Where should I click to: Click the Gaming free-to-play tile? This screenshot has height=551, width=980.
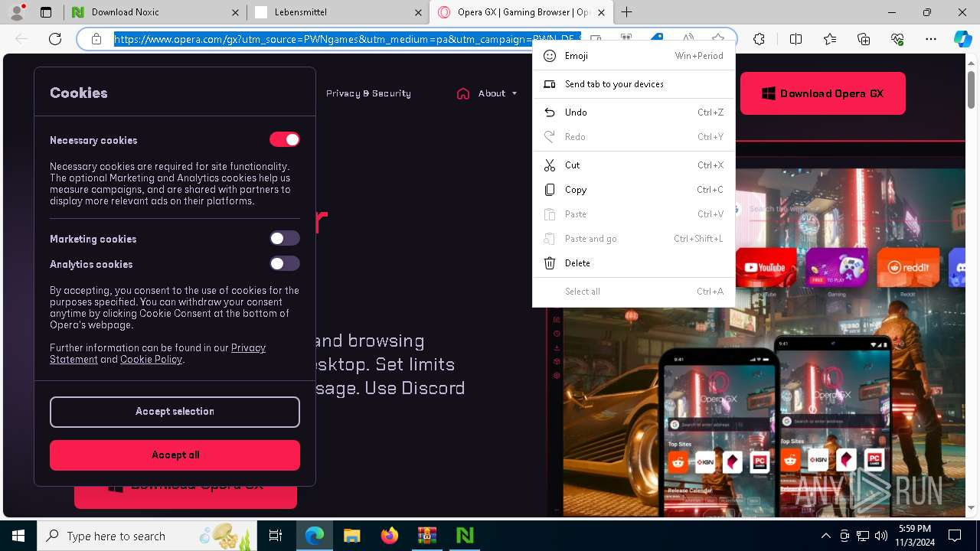[837, 268]
